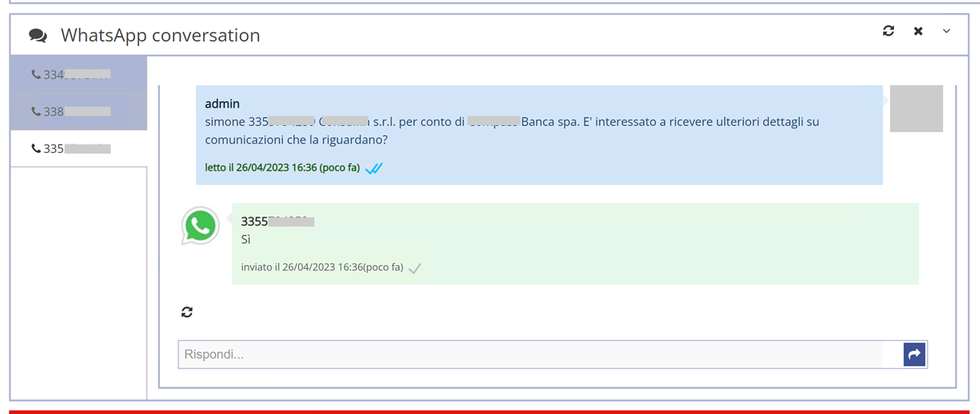Open the 338 contact conversation tab
The image size is (980, 414).
tap(78, 111)
